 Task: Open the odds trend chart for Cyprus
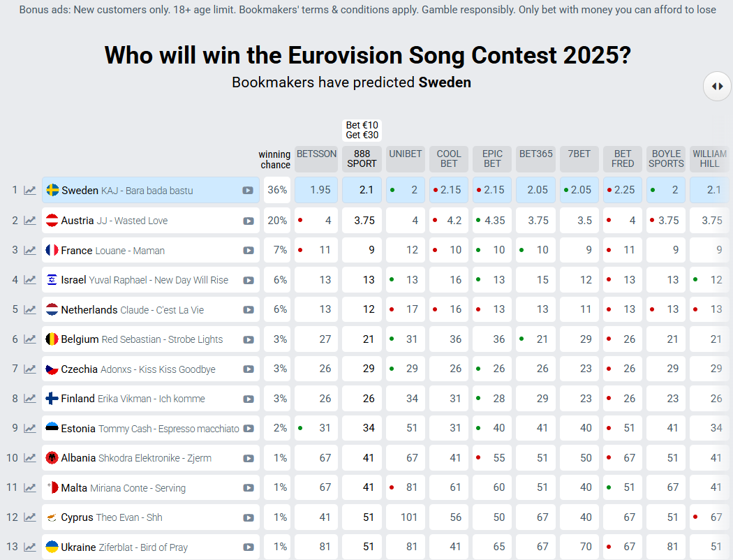pyautogui.click(x=30, y=517)
